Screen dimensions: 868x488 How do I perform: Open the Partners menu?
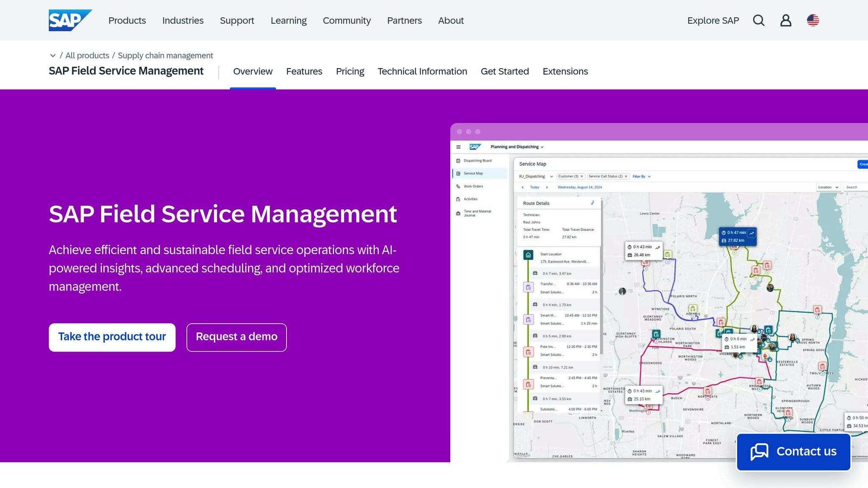tap(404, 20)
